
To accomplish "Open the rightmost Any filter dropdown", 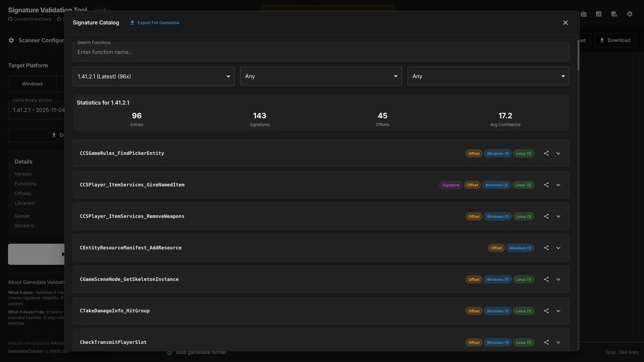I will pos(488,76).
